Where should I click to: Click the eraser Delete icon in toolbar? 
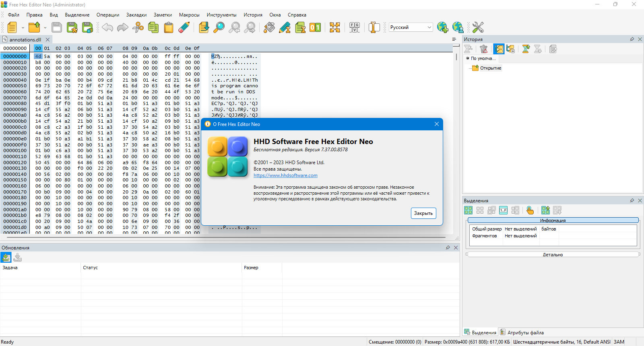click(x=184, y=27)
